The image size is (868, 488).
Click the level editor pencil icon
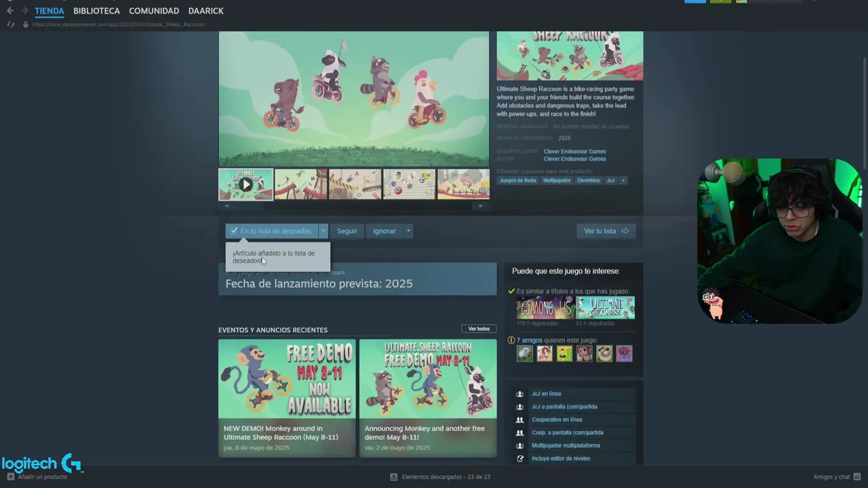pyautogui.click(x=520, y=458)
